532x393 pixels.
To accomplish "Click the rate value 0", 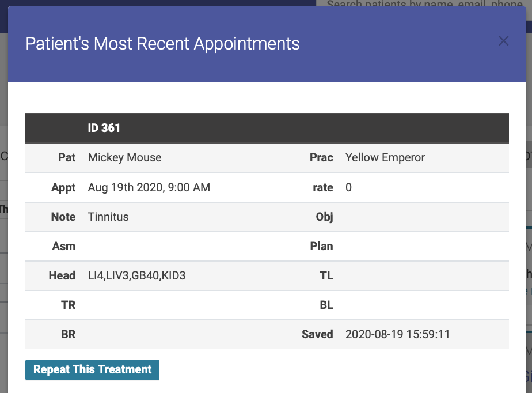I will [348, 187].
